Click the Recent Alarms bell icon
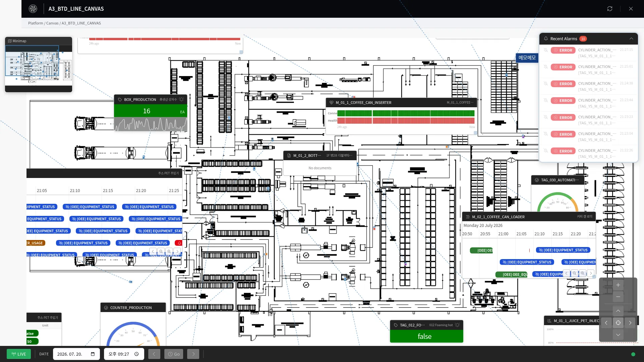 [x=546, y=39]
